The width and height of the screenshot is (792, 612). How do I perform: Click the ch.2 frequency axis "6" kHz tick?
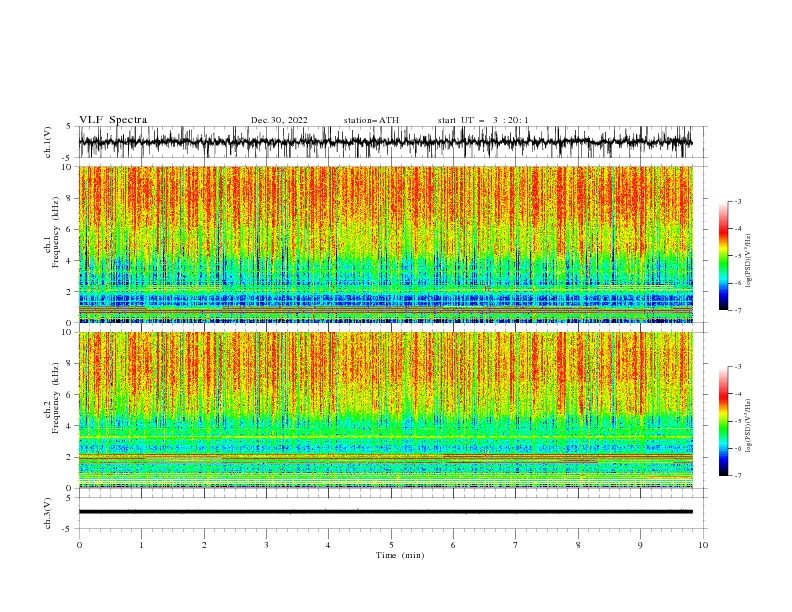tap(70, 394)
